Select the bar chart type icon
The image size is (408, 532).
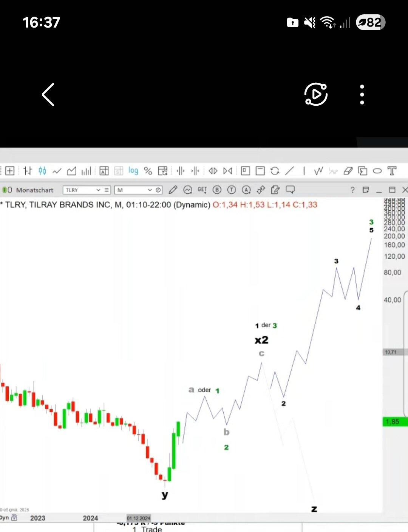[28, 171]
